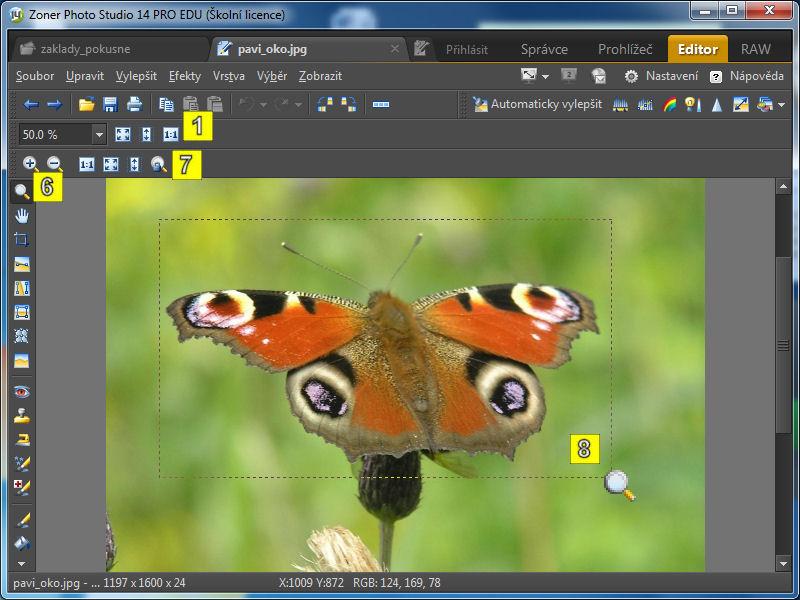Go to the previous image with left arrow
Screen dimensions: 800x600
pyautogui.click(x=31, y=105)
